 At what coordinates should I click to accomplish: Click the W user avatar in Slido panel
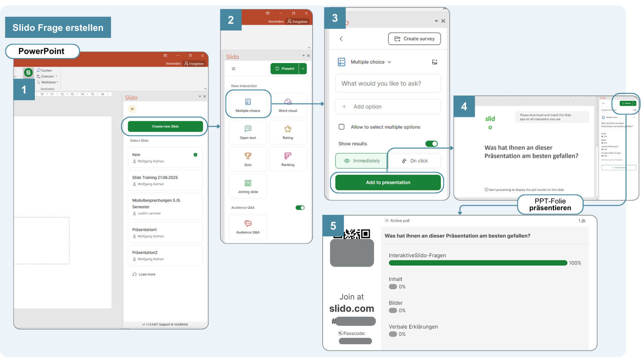pyautogui.click(x=132, y=109)
